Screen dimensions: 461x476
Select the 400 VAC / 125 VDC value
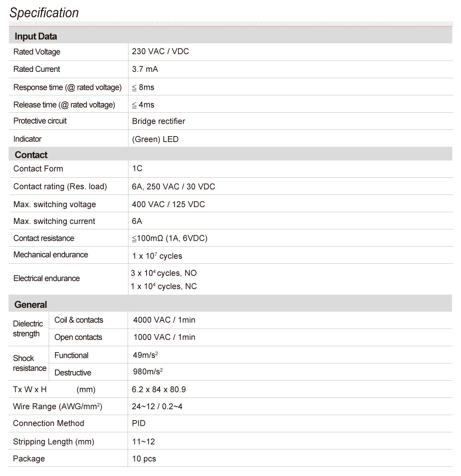click(x=168, y=205)
